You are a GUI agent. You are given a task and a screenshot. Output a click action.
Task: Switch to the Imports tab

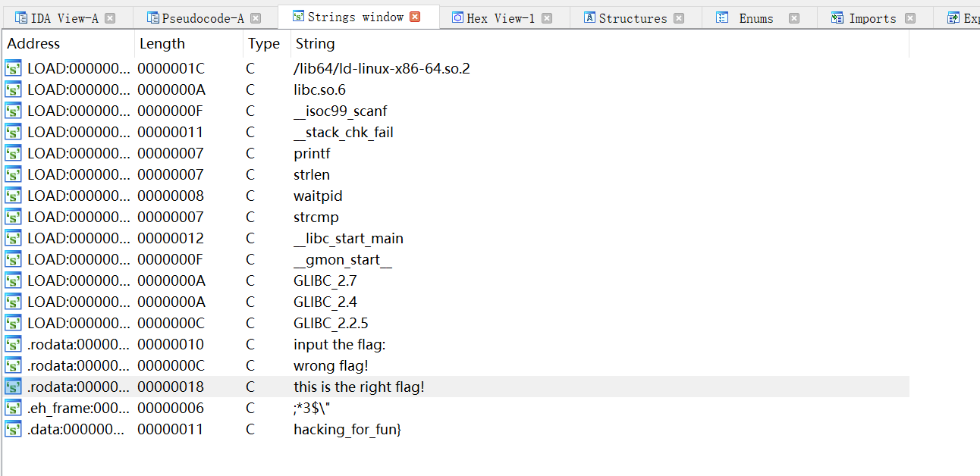pos(872,18)
